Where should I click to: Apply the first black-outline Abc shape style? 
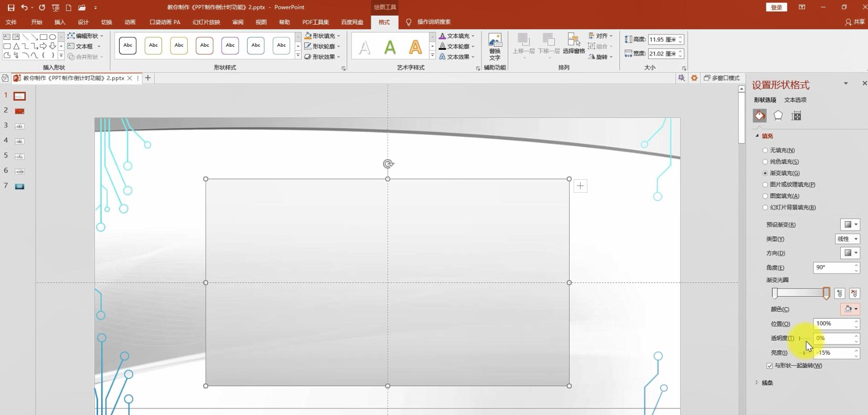[128, 46]
